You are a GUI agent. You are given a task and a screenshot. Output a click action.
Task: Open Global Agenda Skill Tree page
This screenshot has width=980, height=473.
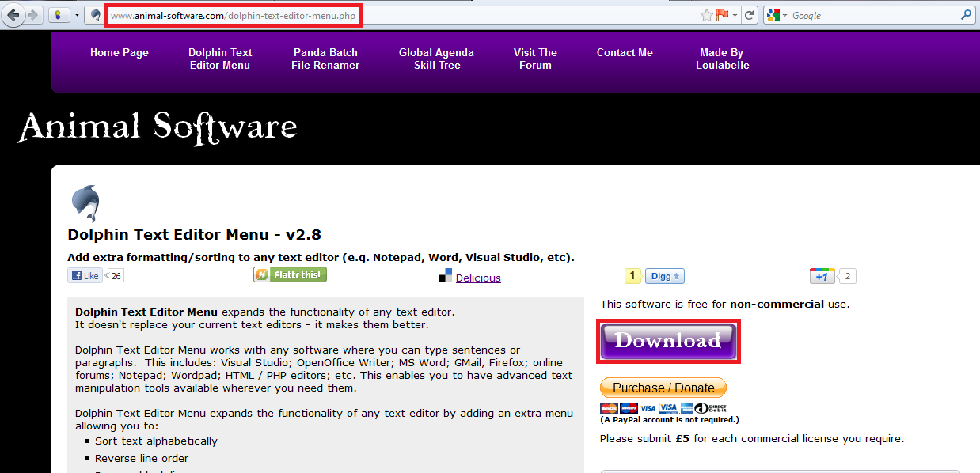436,59
